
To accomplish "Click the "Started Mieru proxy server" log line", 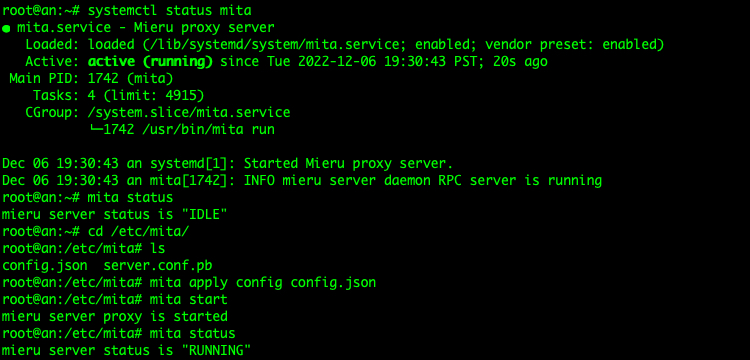I will 349,164.
